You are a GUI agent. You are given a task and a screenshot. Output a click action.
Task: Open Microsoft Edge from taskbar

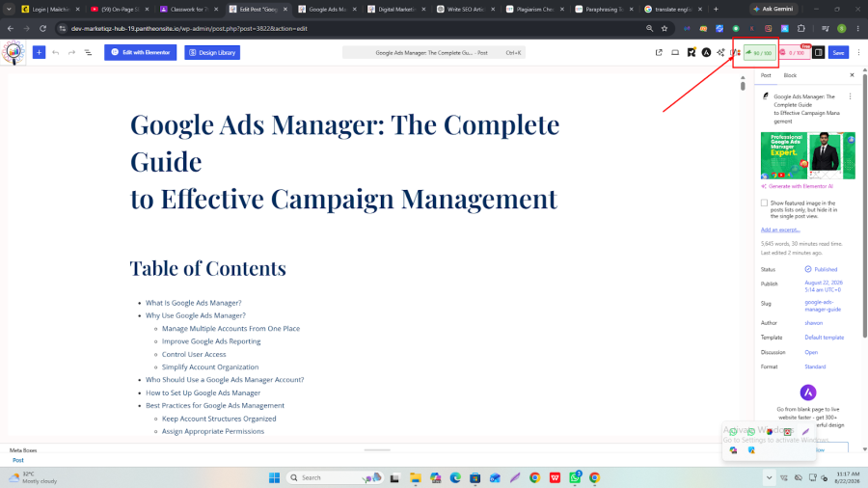coord(455,477)
